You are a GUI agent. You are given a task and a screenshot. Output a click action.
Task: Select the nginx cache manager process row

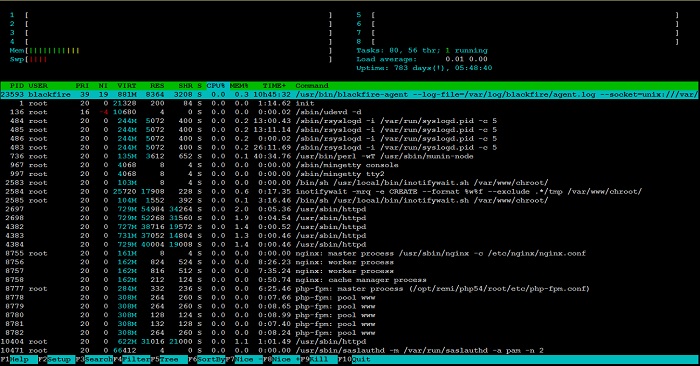pyautogui.click(x=350, y=280)
